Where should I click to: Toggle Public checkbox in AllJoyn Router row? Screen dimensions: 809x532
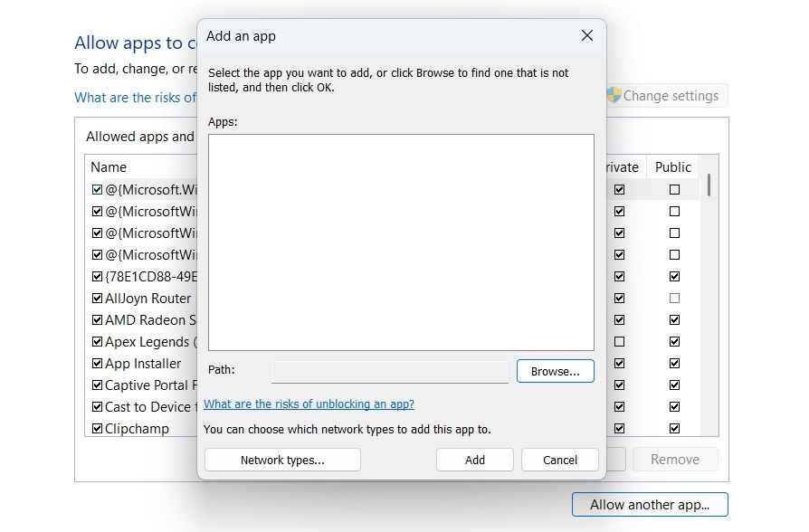[674, 299]
